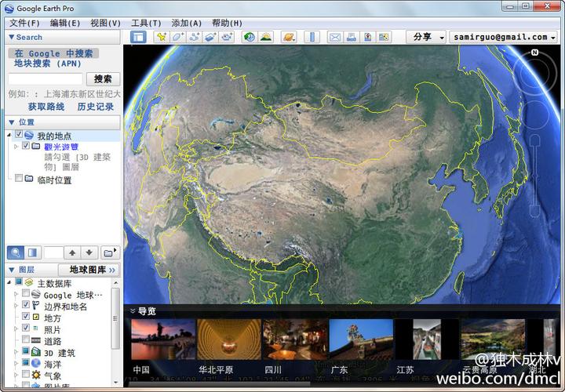
Task: Enable the 道路 roads layer checkbox
Action: (x=26, y=339)
